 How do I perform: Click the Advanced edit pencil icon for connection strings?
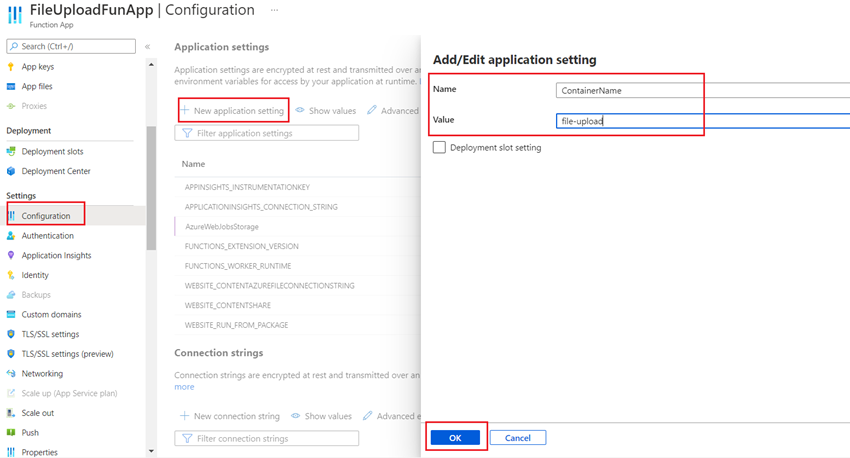pos(368,416)
